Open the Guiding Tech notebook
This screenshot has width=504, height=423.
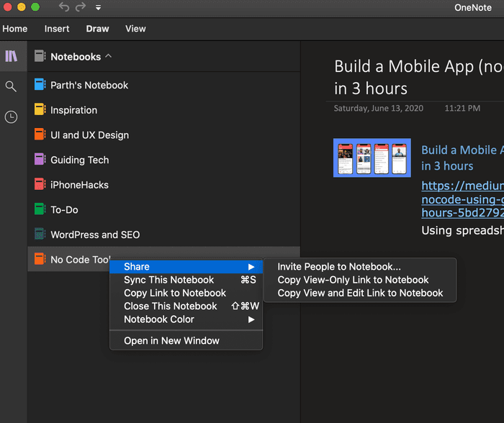(163, 160)
